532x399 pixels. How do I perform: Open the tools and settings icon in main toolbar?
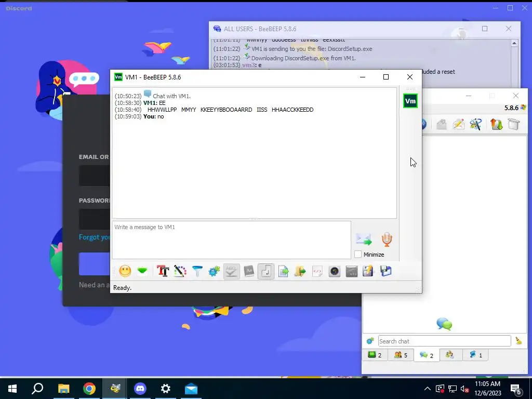coord(476,124)
